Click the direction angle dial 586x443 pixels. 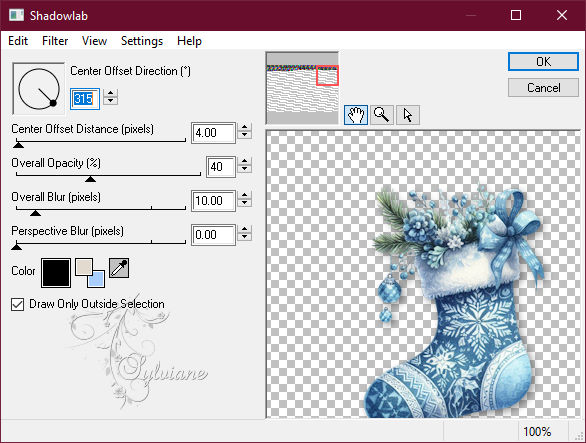click(x=39, y=89)
